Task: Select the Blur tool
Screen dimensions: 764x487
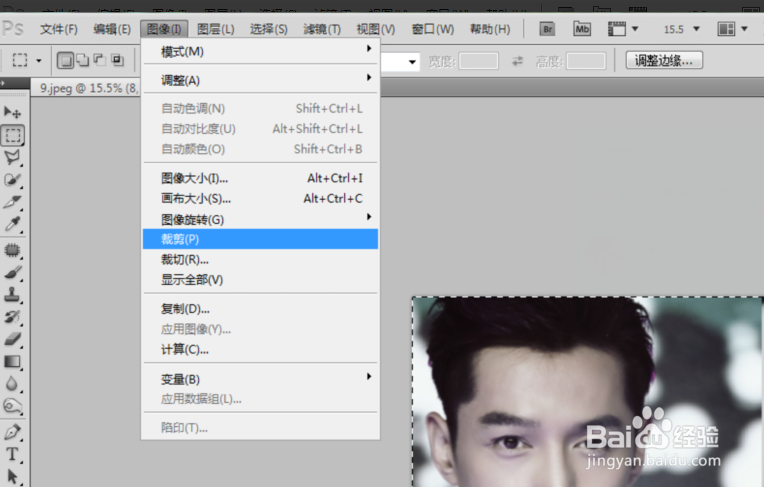Action: pyautogui.click(x=12, y=384)
